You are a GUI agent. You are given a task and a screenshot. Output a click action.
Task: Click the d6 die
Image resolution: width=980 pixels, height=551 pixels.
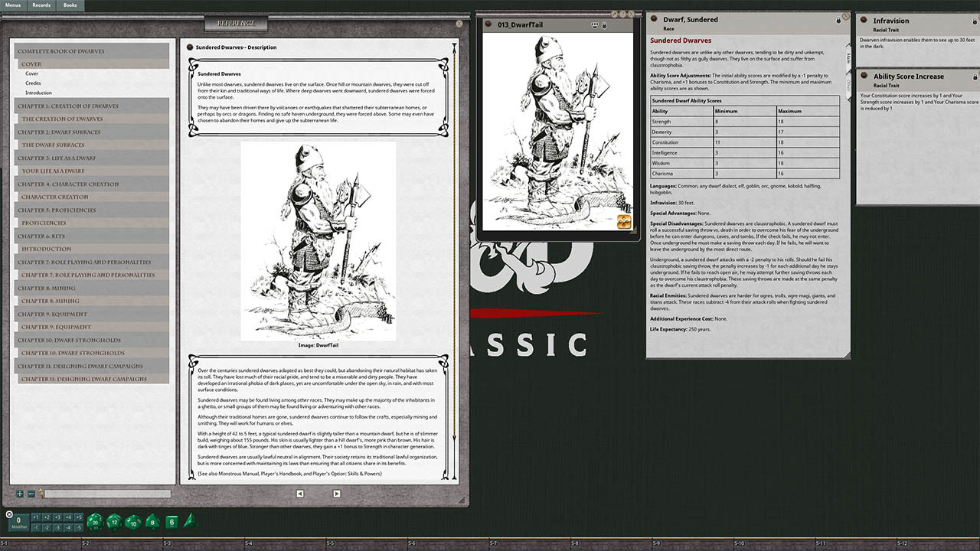tap(171, 522)
